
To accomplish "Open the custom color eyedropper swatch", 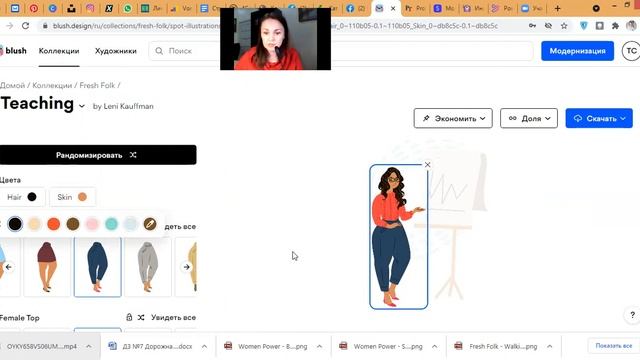I will pos(150,224).
